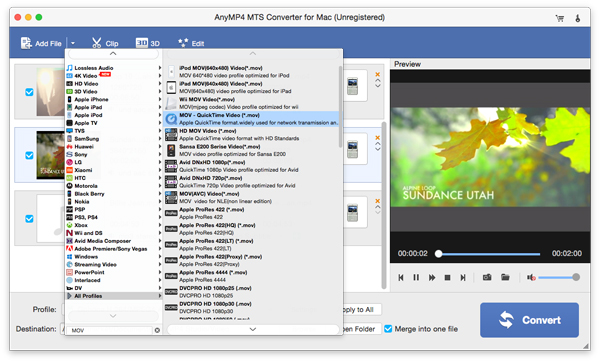Select the All Profiles category
The height and width of the screenshot is (362, 600).
114,296
